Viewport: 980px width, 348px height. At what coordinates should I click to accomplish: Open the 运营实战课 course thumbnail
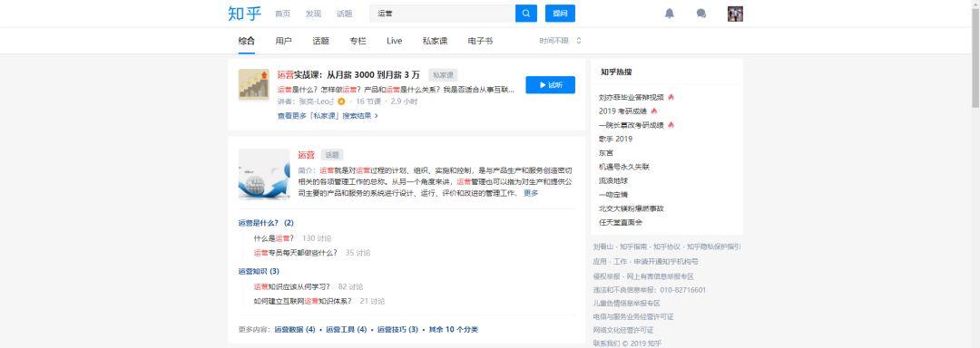pyautogui.click(x=254, y=84)
